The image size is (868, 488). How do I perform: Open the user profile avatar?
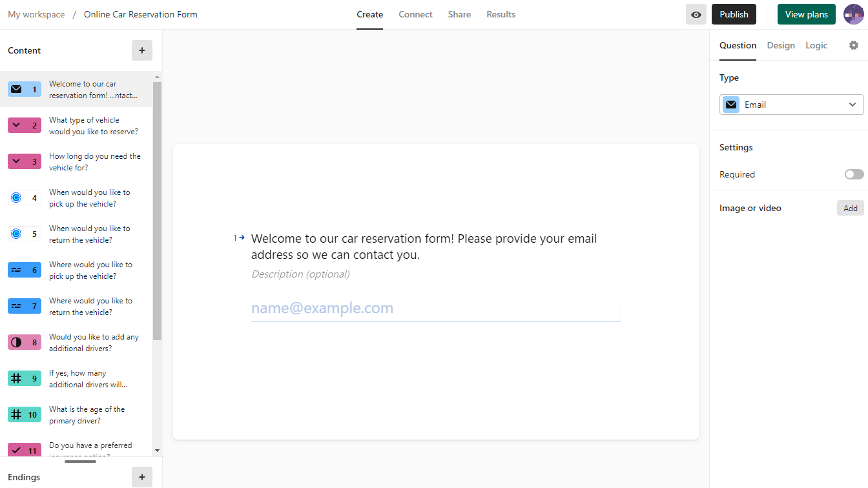click(x=853, y=14)
